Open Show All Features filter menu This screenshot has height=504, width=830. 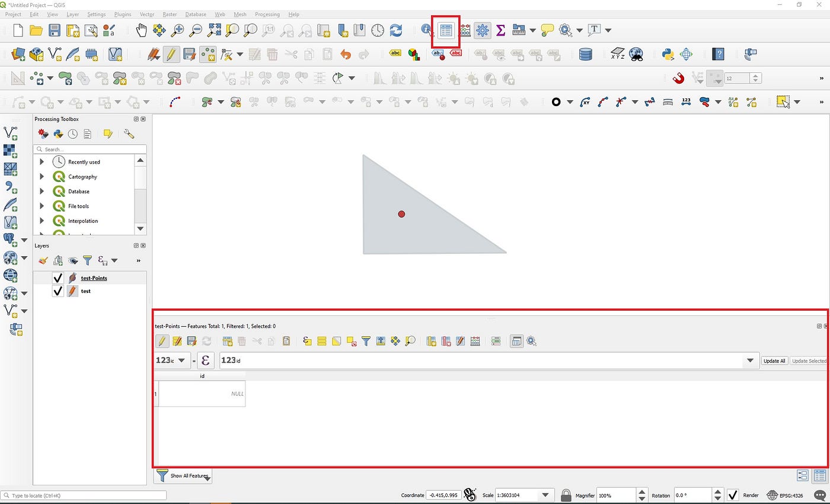pos(183,476)
